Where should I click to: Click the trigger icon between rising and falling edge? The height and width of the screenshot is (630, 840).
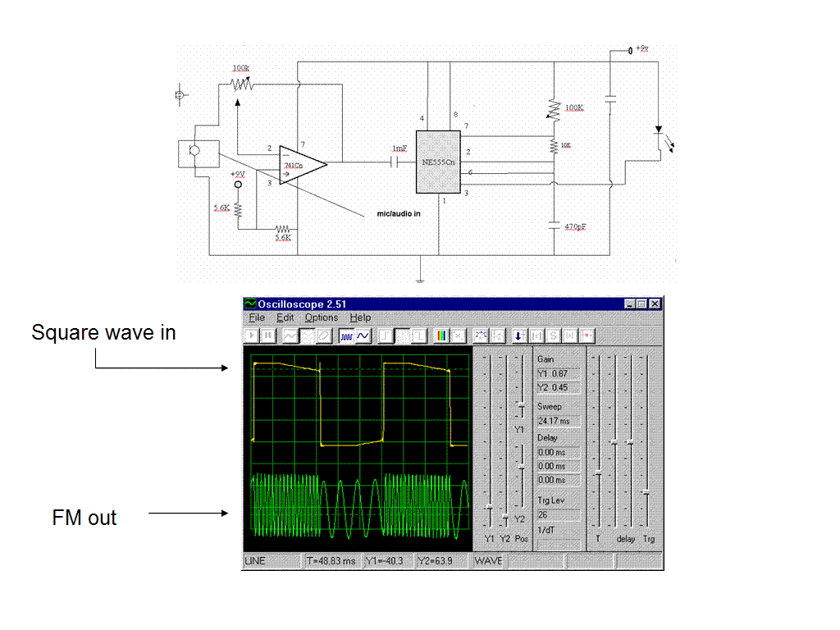(402, 336)
